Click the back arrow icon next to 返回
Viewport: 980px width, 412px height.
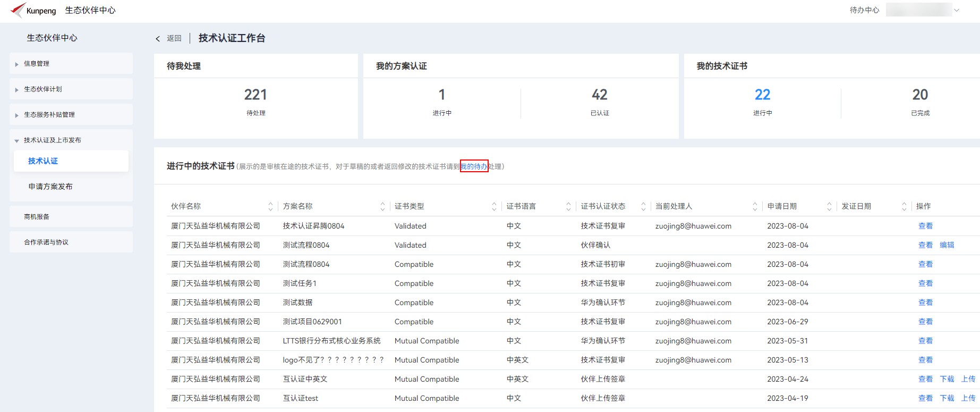click(158, 38)
